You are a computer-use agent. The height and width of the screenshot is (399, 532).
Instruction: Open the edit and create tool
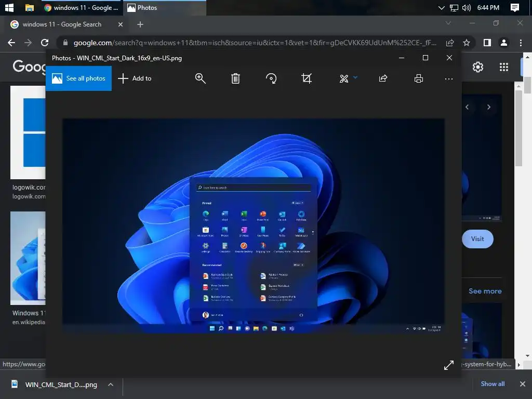pos(344,79)
